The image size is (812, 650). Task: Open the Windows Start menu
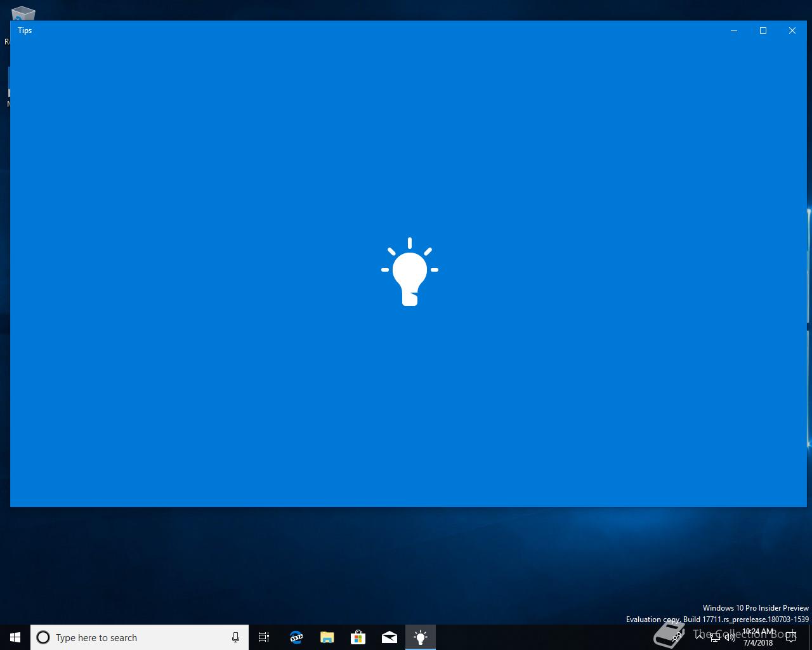pos(15,637)
